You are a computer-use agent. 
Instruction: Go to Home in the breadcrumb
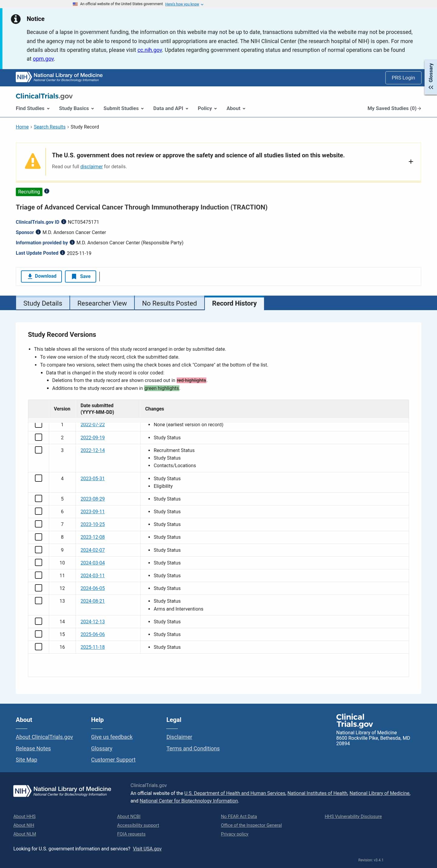coord(22,127)
